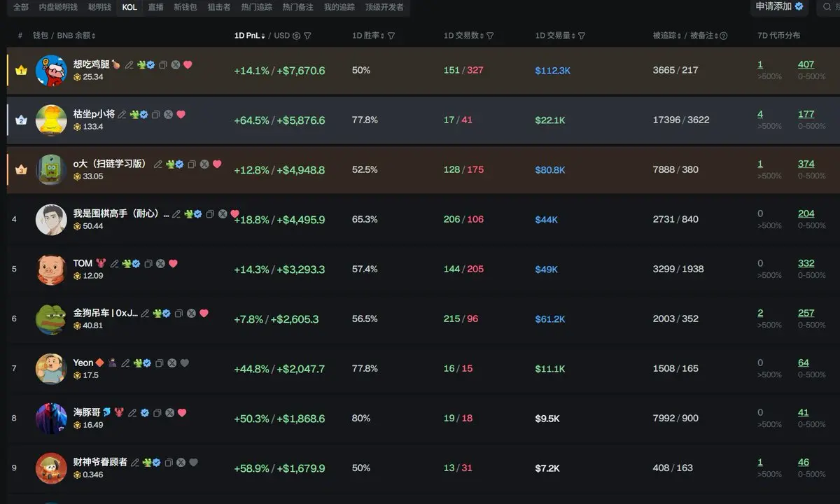
Task: Copy the 想吃鸡腿 wallet address
Action: click(162, 65)
